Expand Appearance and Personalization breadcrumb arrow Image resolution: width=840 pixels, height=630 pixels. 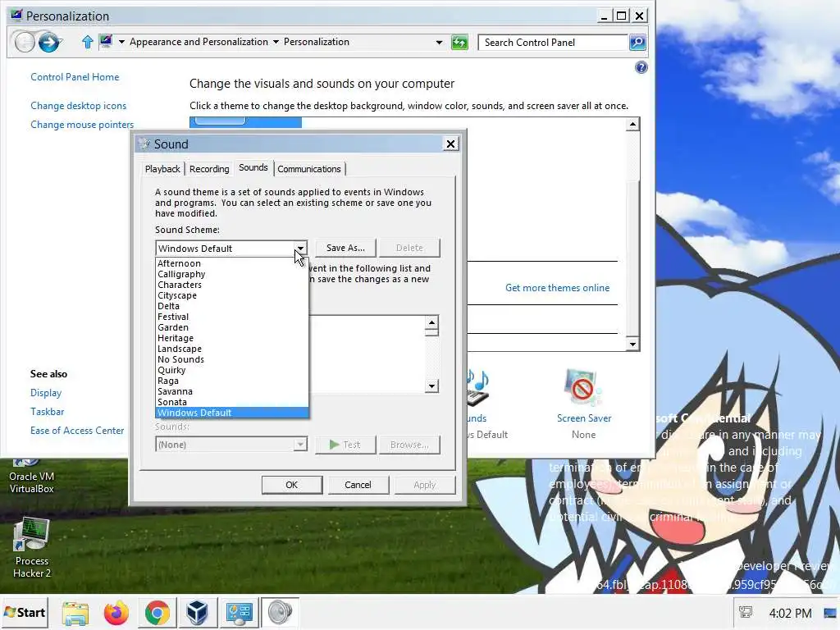point(276,42)
